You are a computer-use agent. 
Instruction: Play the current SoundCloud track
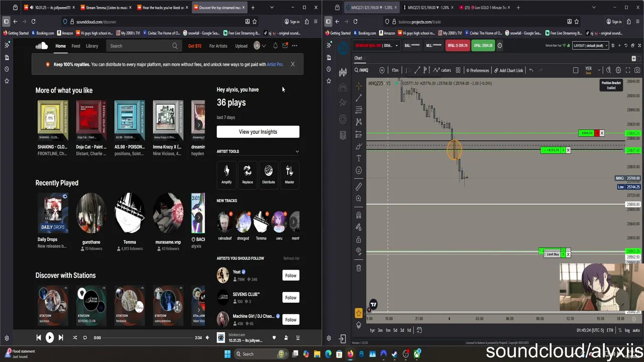pyautogui.click(x=49, y=338)
